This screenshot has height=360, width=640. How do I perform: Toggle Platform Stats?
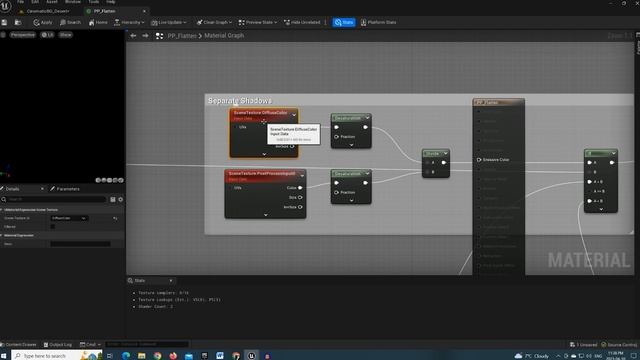[378, 22]
